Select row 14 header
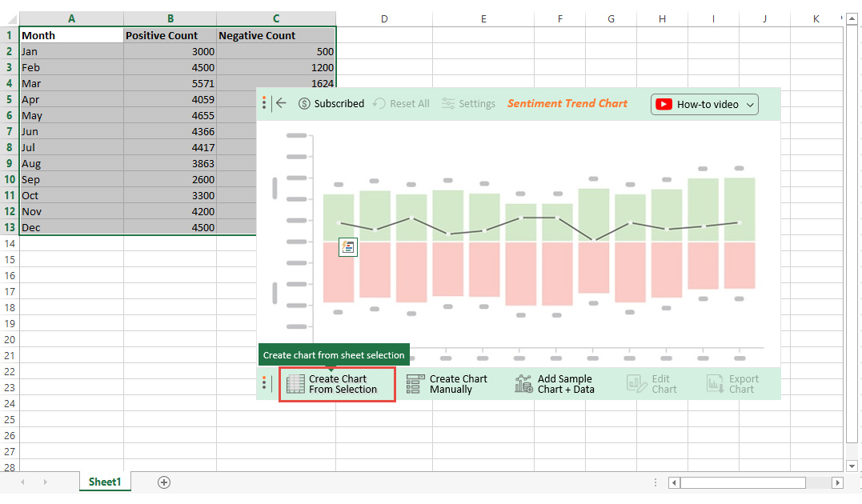The image size is (862, 504). pyautogui.click(x=10, y=243)
